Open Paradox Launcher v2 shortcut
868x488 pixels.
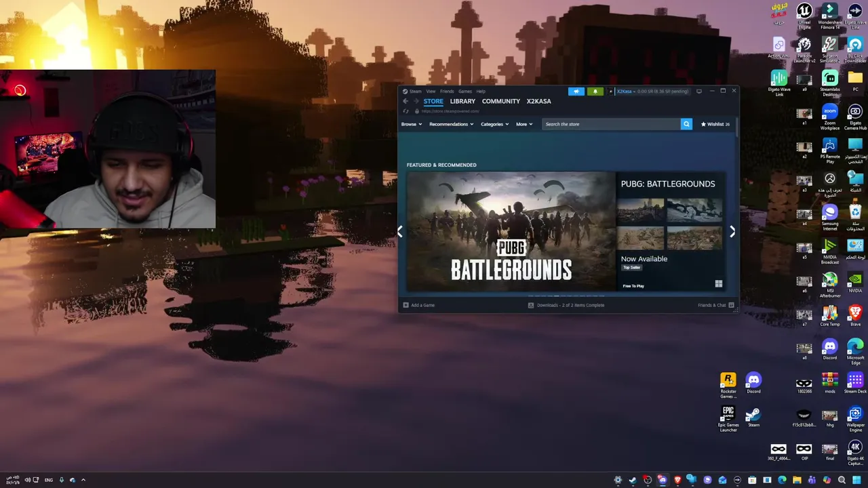click(x=804, y=50)
